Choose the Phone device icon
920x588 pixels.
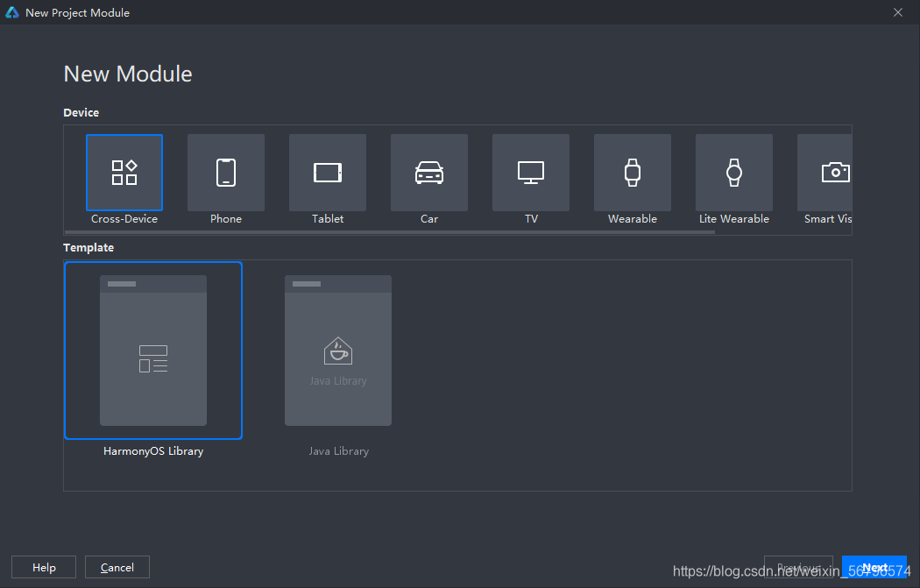tap(226, 173)
